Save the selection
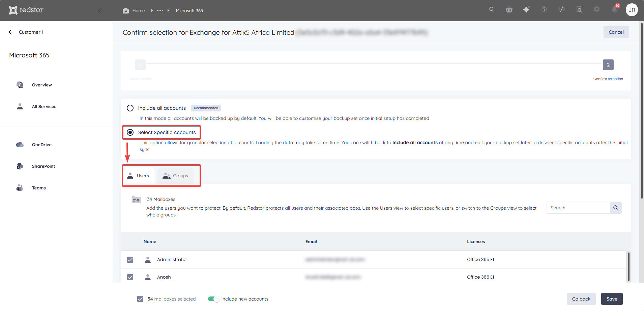Viewport: 644px width, 311px height. click(612, 299)
